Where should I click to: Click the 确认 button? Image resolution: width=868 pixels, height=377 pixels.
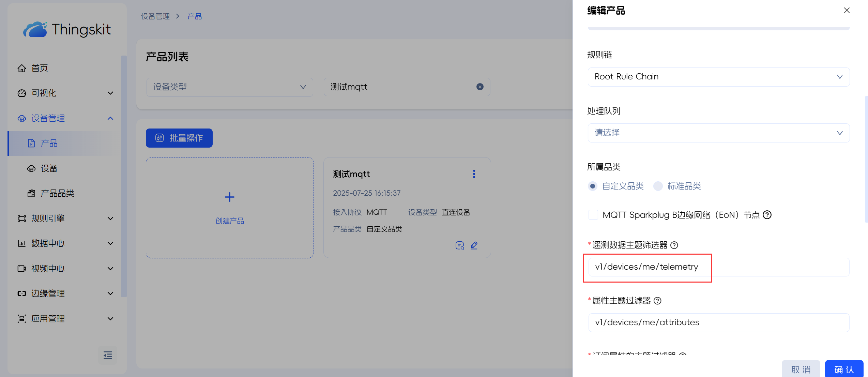click(x=844, y=370)
